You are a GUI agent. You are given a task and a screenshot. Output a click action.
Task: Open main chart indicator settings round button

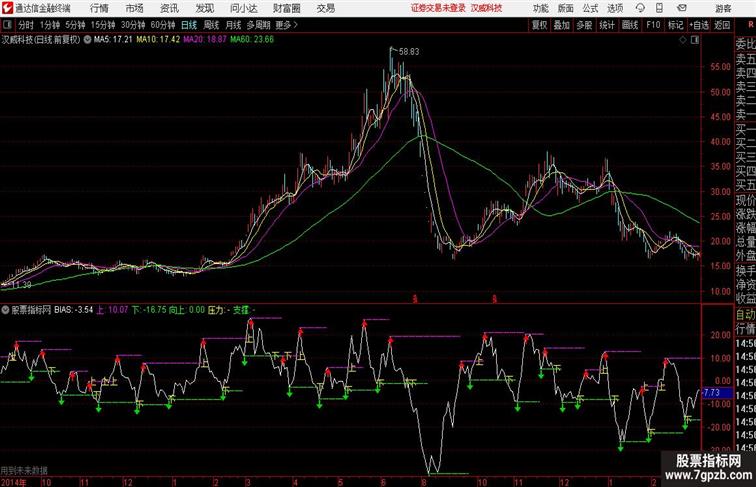(x=87, y=40)
